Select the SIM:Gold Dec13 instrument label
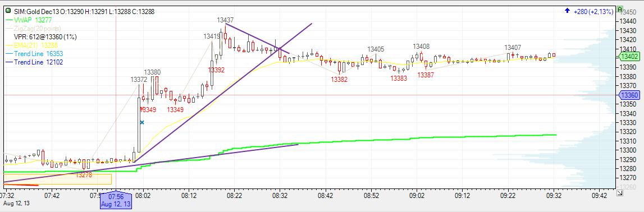Viewport: 644px width, 212px height. [36, 11]
